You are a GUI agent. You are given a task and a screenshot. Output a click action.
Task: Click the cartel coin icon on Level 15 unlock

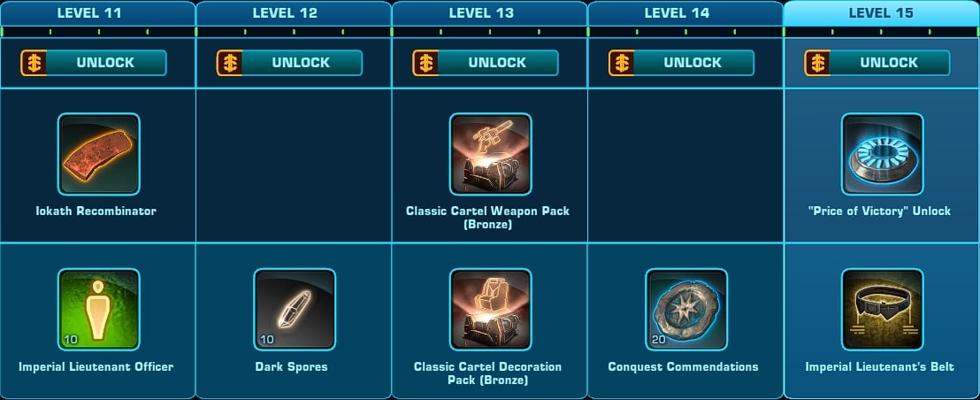[817, 63]
